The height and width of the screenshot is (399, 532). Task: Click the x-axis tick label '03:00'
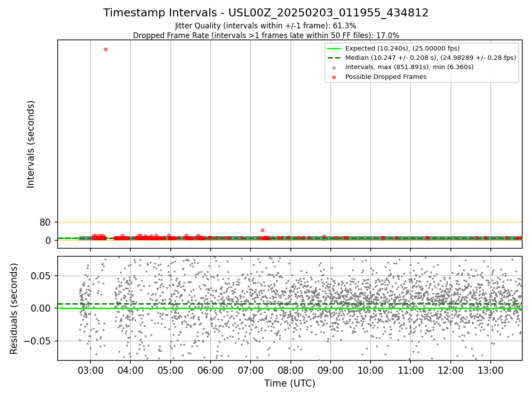click(x=90, y=371)
